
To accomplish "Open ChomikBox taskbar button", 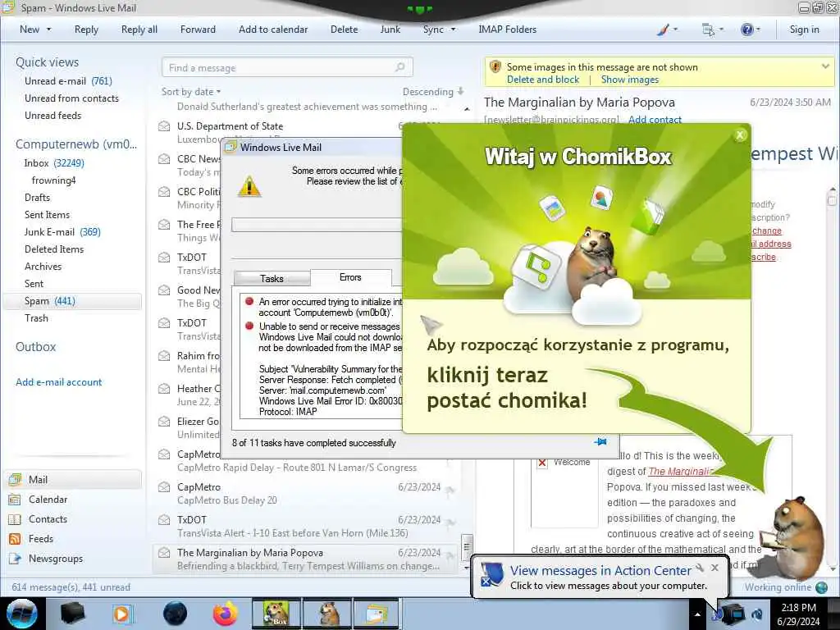I will click(276, 614).
